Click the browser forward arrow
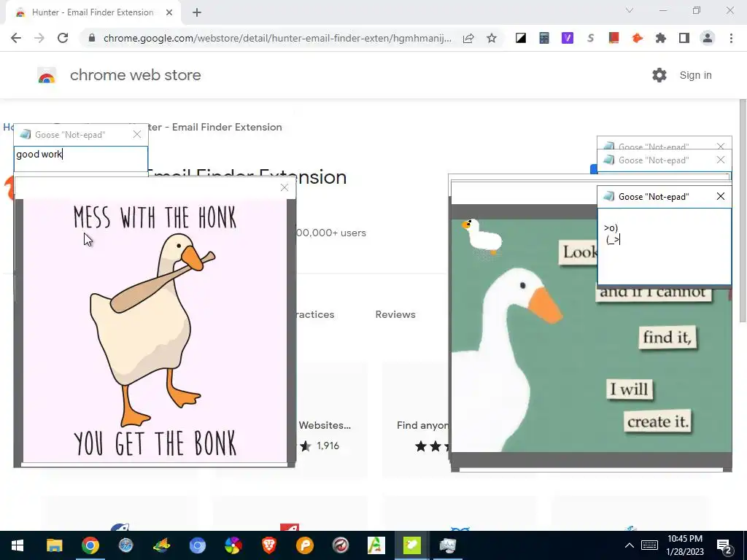The height and width of the screenshot is (560, 747). 39,38
